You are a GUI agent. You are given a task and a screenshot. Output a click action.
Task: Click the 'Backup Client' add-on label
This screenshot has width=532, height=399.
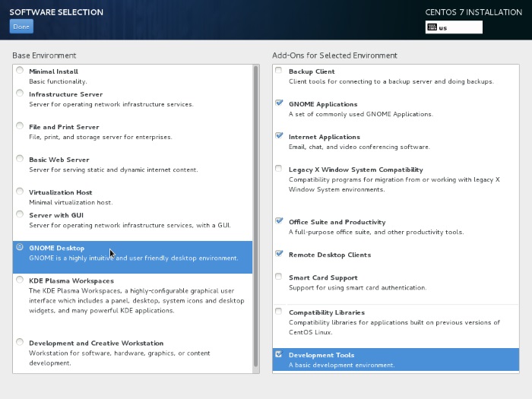pos(312,71)
